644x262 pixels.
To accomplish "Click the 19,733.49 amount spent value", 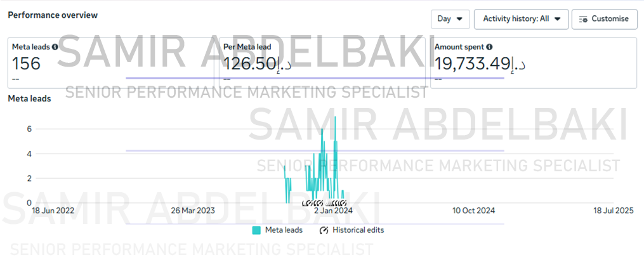I will click(x=472, y=64).
